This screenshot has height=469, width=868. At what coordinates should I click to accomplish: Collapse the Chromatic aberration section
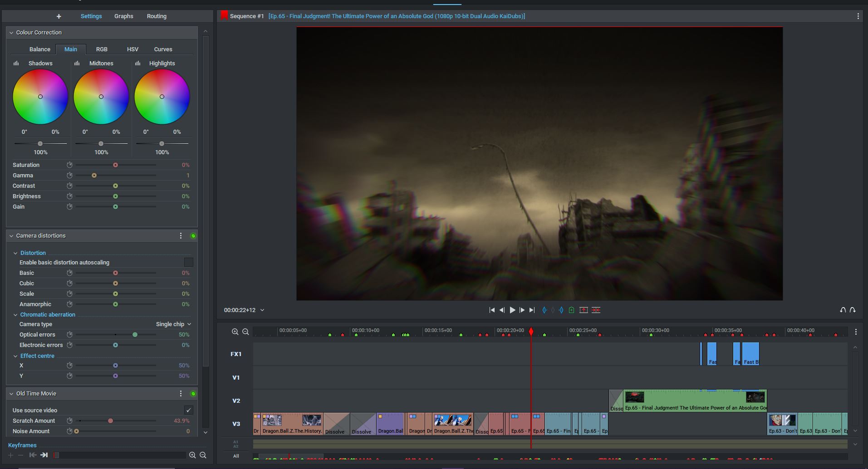15,315
